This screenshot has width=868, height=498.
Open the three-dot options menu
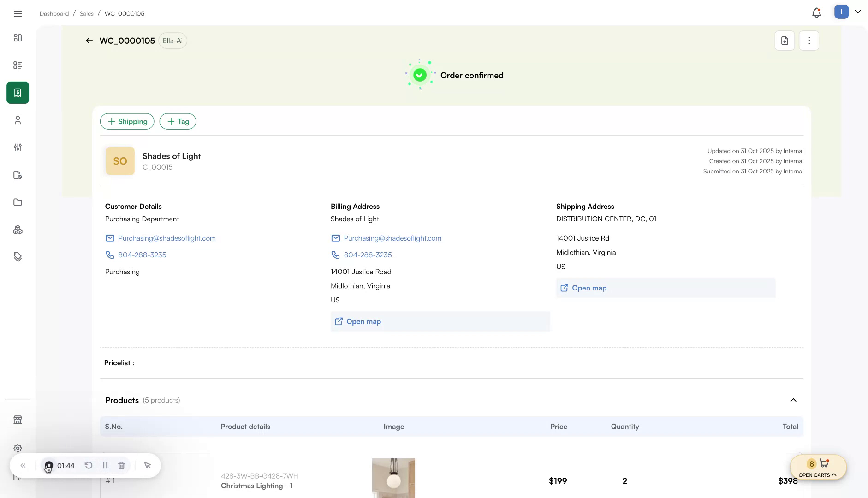[808, 41]
